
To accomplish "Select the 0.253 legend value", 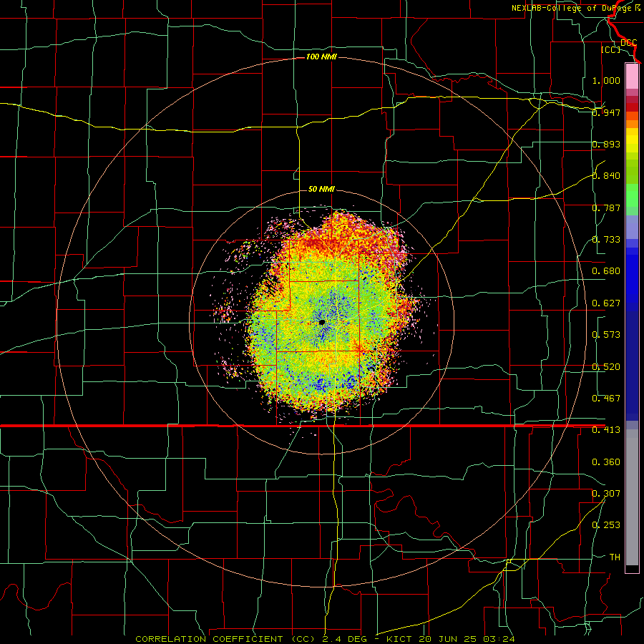I will pos(606,525).
